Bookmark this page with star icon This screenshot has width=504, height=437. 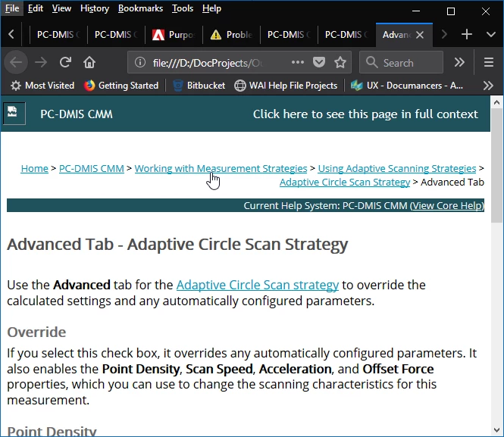pos(340,62)
